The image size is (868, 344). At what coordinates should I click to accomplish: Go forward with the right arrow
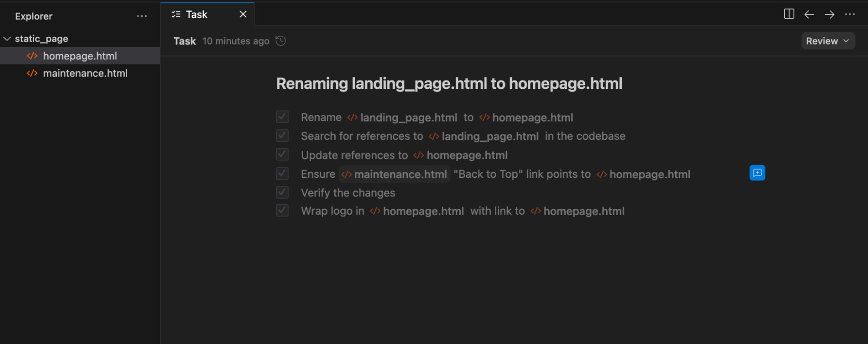click(829, 14)
